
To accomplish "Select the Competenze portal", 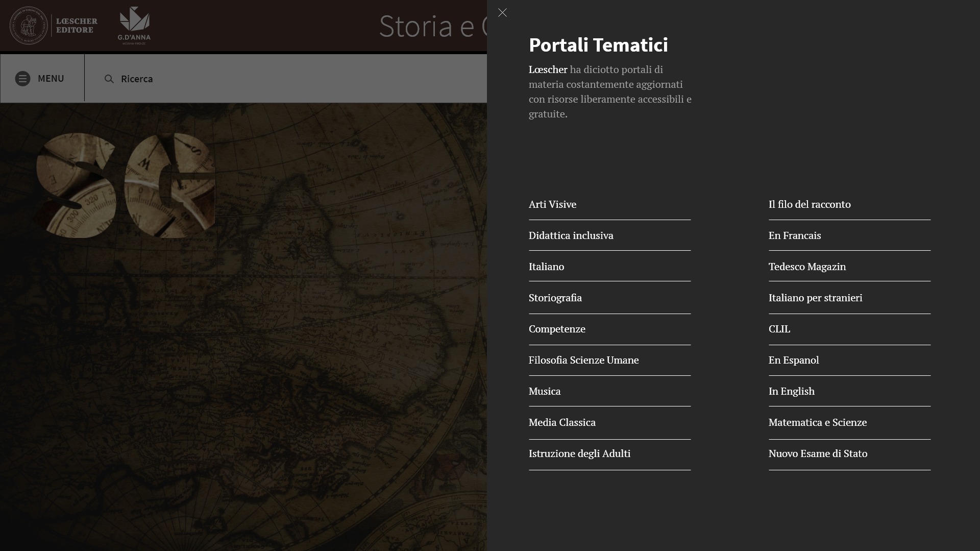I will pyautogui.click(x=557, y=329).
